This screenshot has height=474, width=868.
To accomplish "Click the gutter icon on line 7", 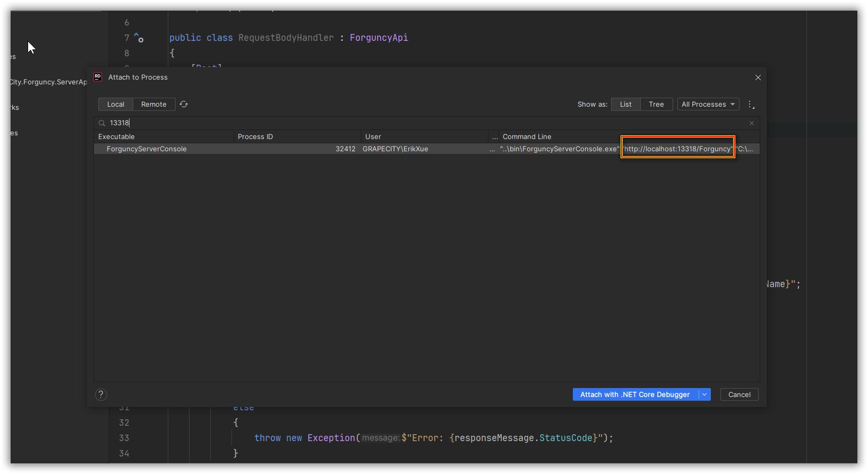I will [139, 38].
